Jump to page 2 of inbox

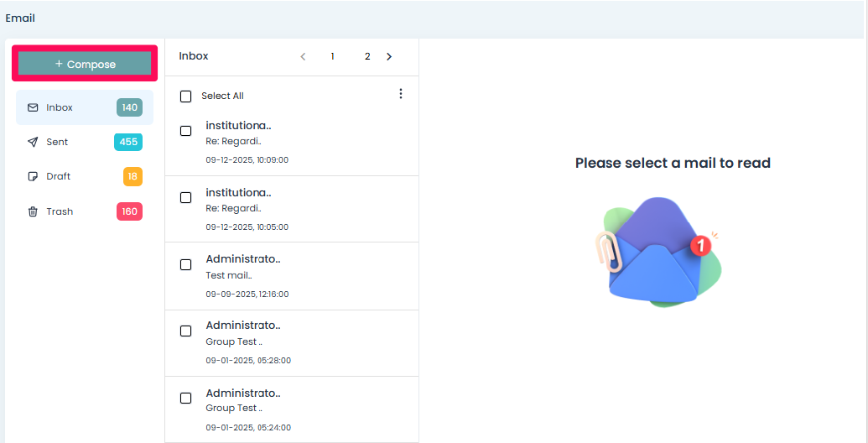367,56
